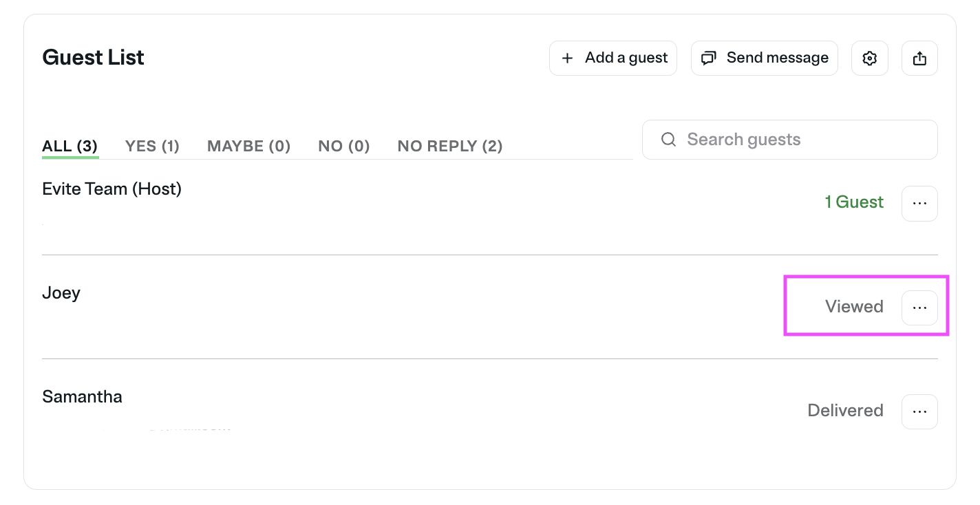This screenshot has height=505, width=980.
Task: Select the guest named Joey
Action: coord(61,292)
